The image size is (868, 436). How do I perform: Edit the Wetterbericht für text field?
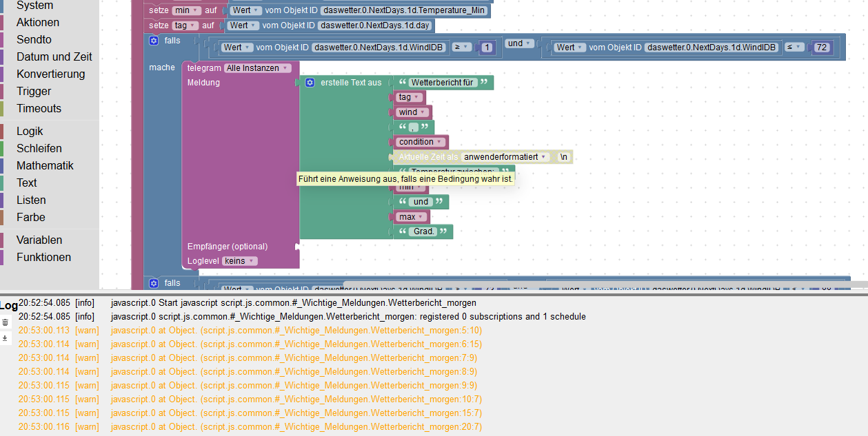[442, 83]
